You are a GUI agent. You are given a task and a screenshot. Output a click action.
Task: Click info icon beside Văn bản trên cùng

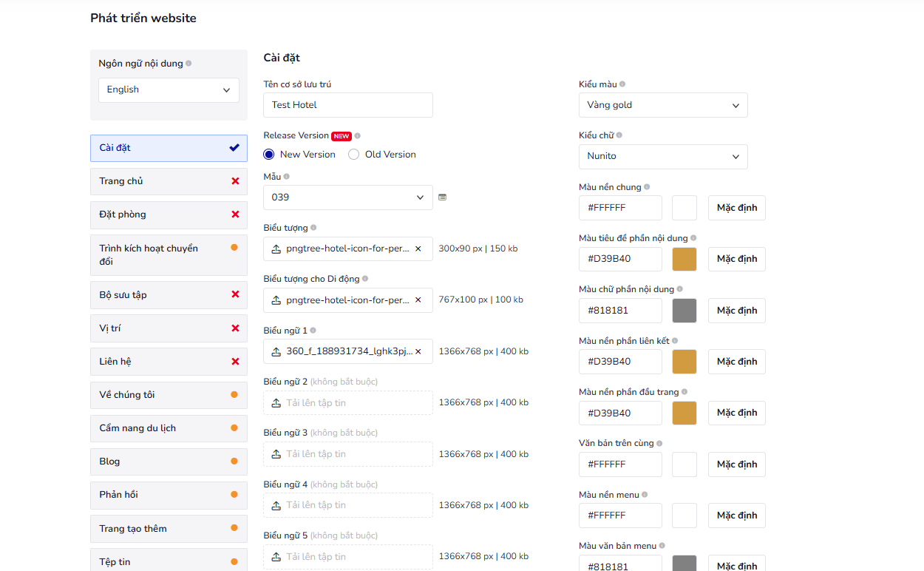659,444
